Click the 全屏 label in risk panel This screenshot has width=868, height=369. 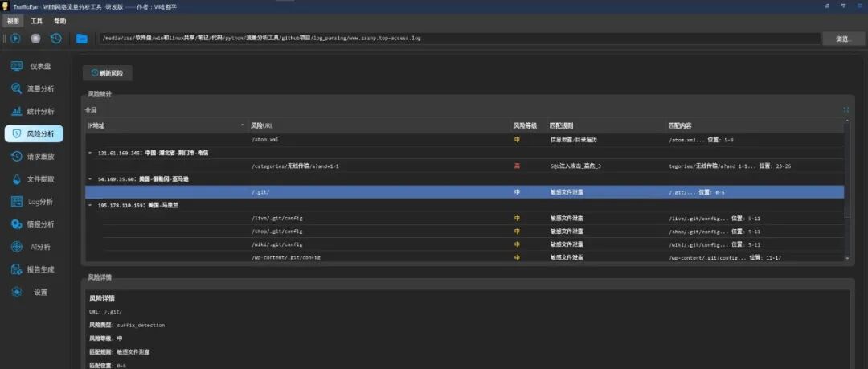tap(91, 109)
